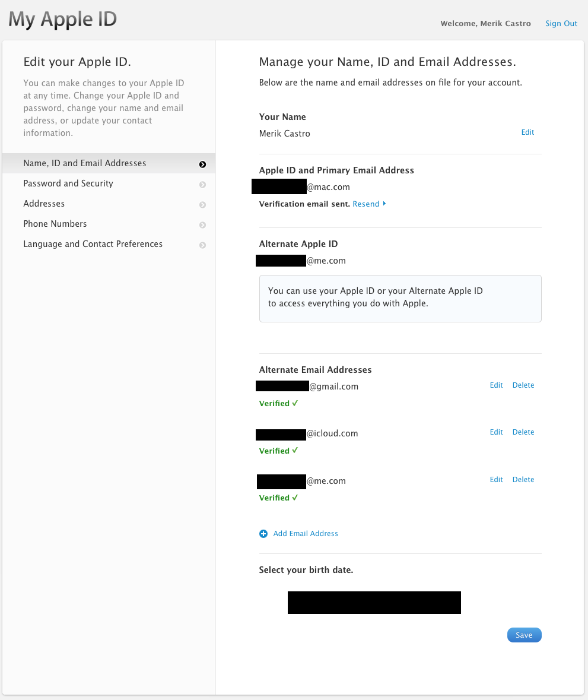Click the small triangle after Resend
Screen dimensions: 588x700
384,204
